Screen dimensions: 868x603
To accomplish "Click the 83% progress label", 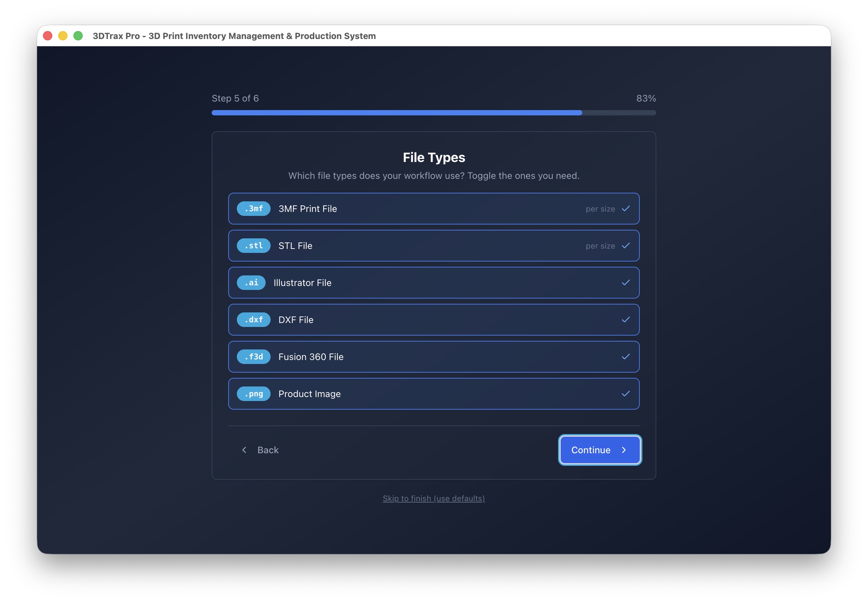I will click(646, 98).
